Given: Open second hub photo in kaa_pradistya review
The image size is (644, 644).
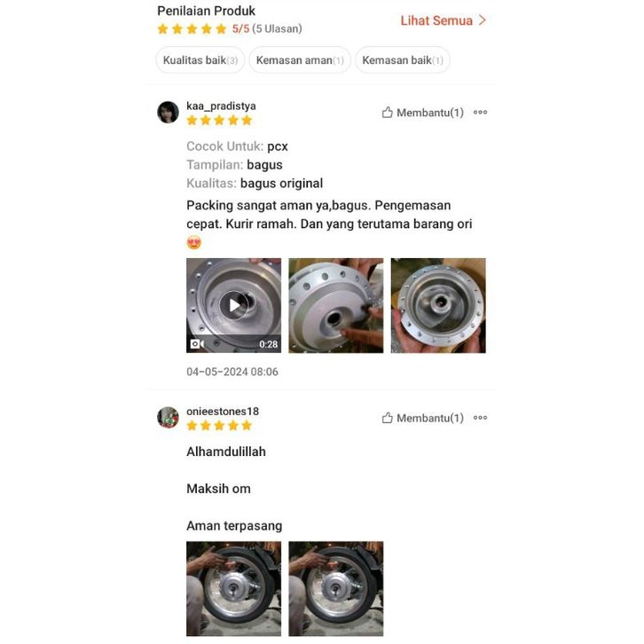Looking at the screenshot, I should click(x=336, y=305).
